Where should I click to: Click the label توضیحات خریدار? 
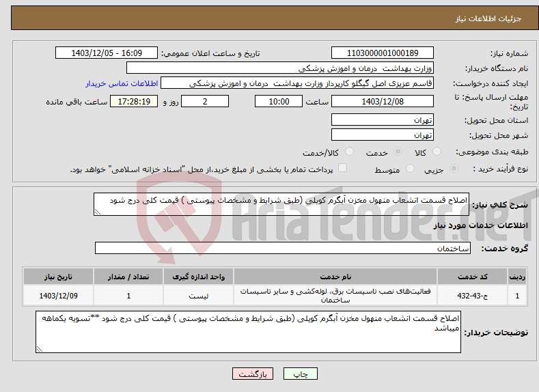pyautogui.click(x=496, y=333)
